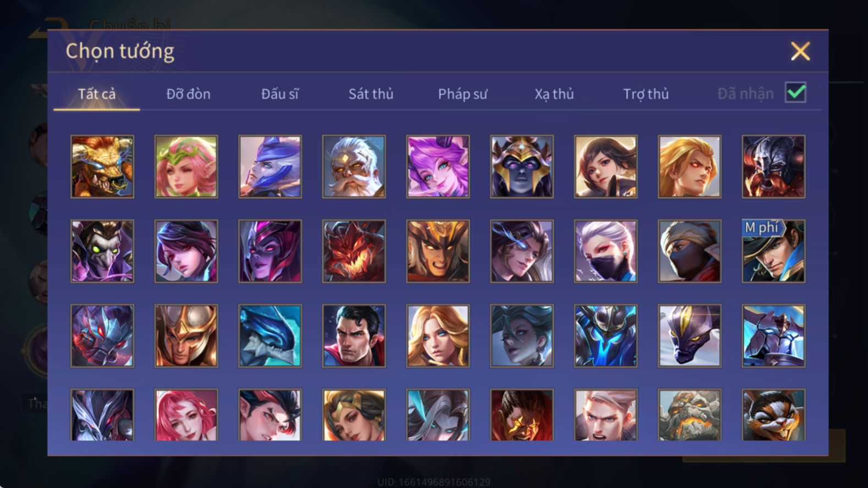The image size is (868, 488).
Task: Switch to the Đỡ đòn tab
Action: coord(188,94)
